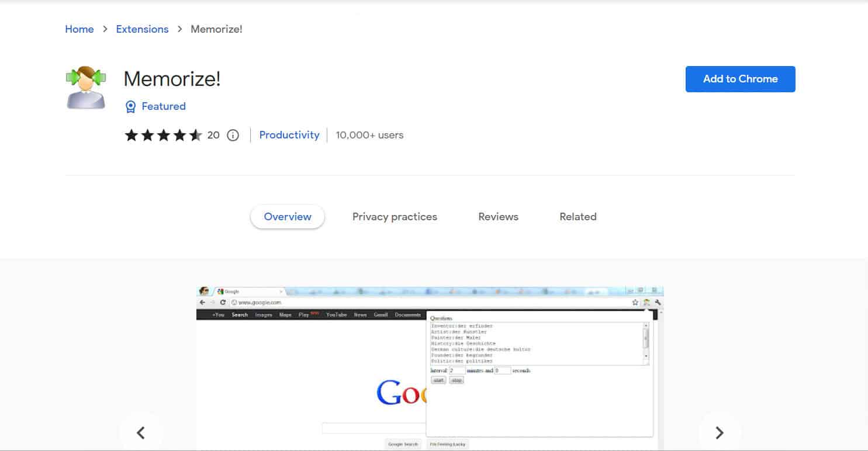Screen dimensions: 868x451
Task: Click the Memorize! title heading
Action: (x=172, y=79)
